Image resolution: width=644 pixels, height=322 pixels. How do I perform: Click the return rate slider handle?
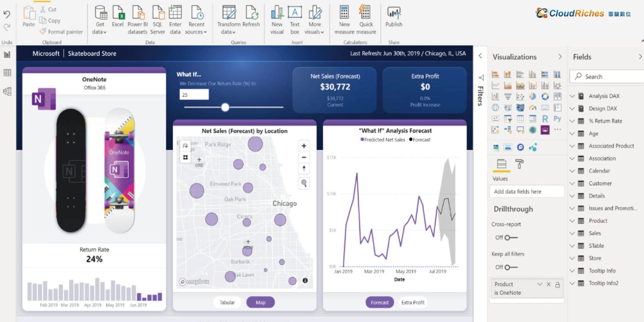[225, 107]
